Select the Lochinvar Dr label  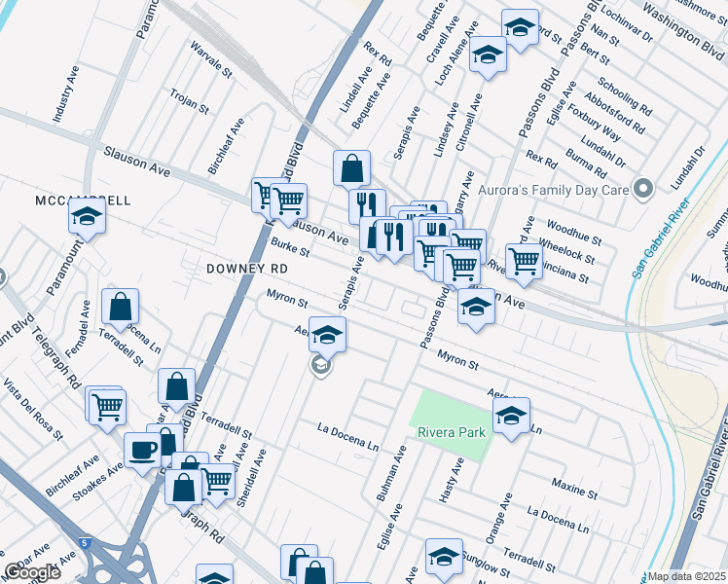[627, 23]
